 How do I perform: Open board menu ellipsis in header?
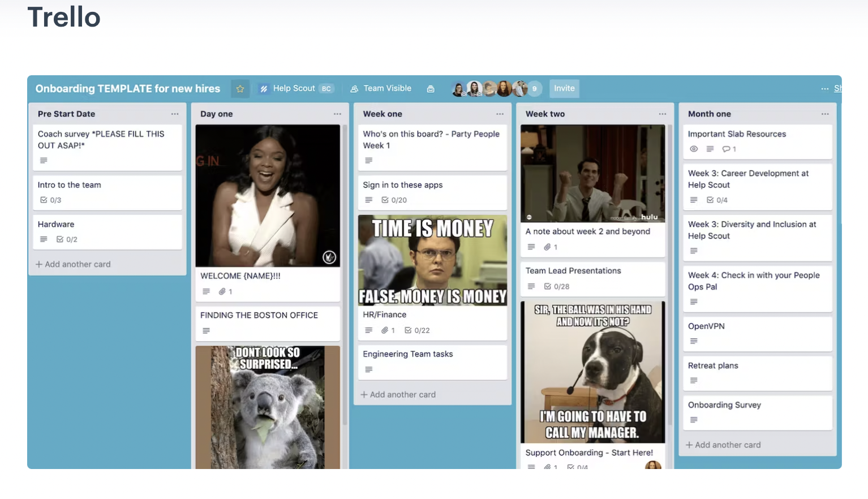[x=825, y=89]
